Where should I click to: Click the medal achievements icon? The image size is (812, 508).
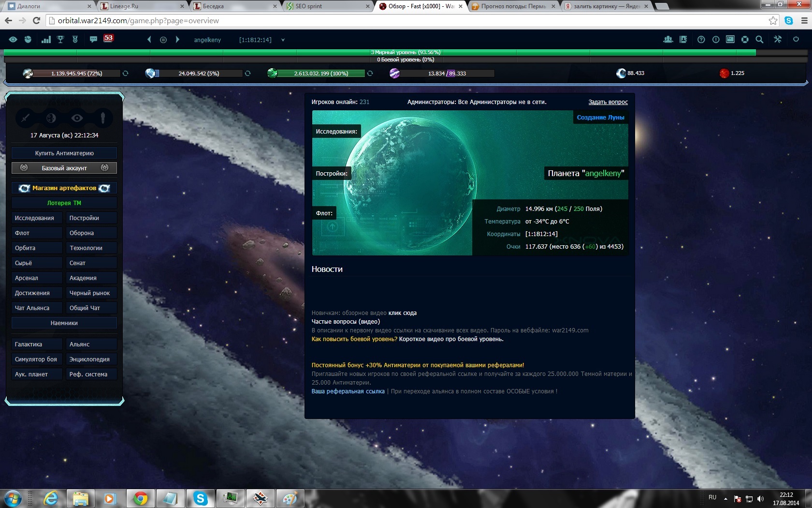75,40
